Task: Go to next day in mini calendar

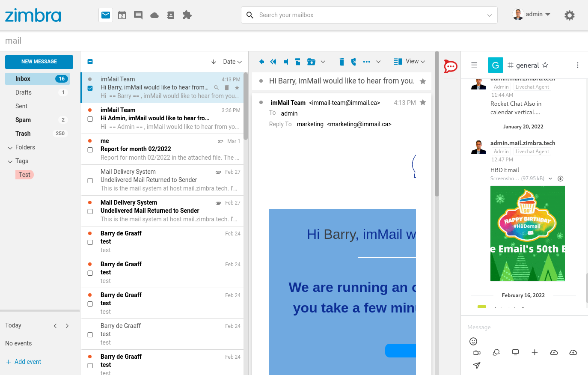Action: point(67,326)
